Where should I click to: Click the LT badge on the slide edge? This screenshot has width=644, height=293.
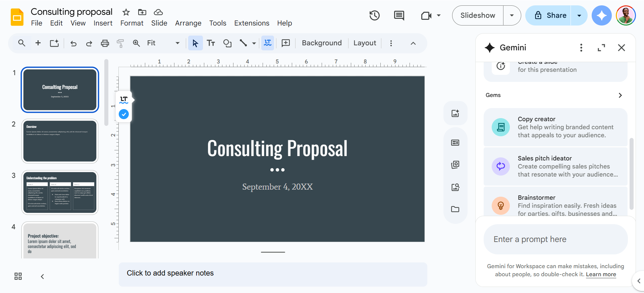click(x=124, y=99)
